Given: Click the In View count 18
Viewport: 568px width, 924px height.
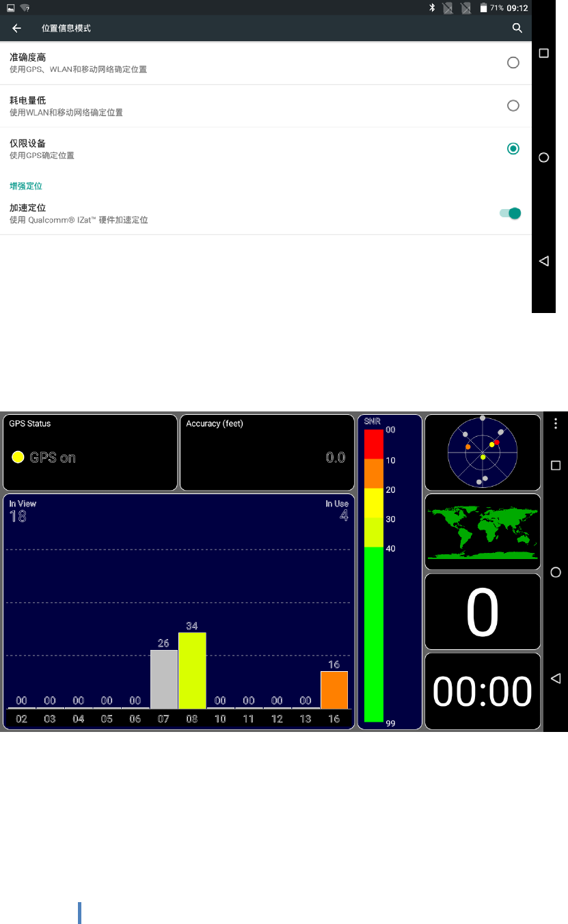Looking at the screenshot, I should tap(18, 517).
